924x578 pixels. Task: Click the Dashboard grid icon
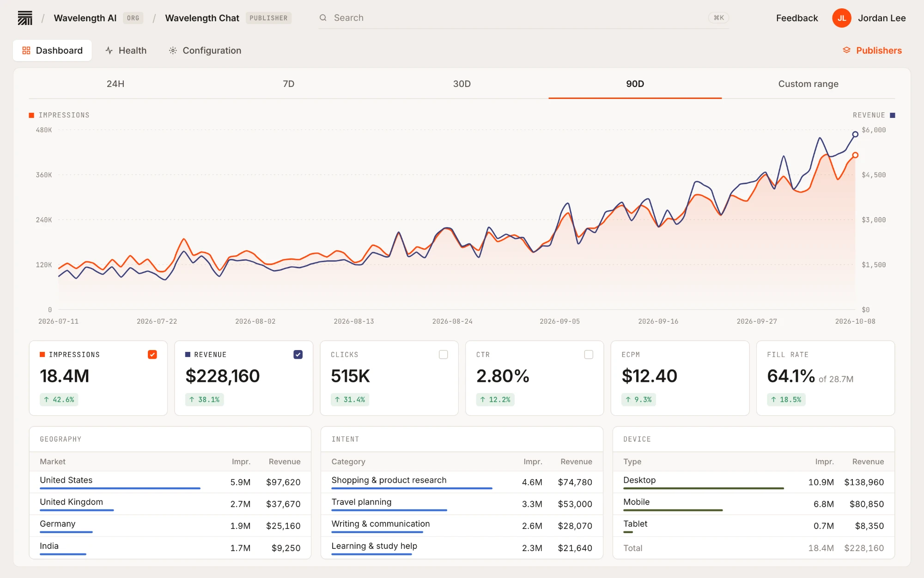click(x=26, y=50)
